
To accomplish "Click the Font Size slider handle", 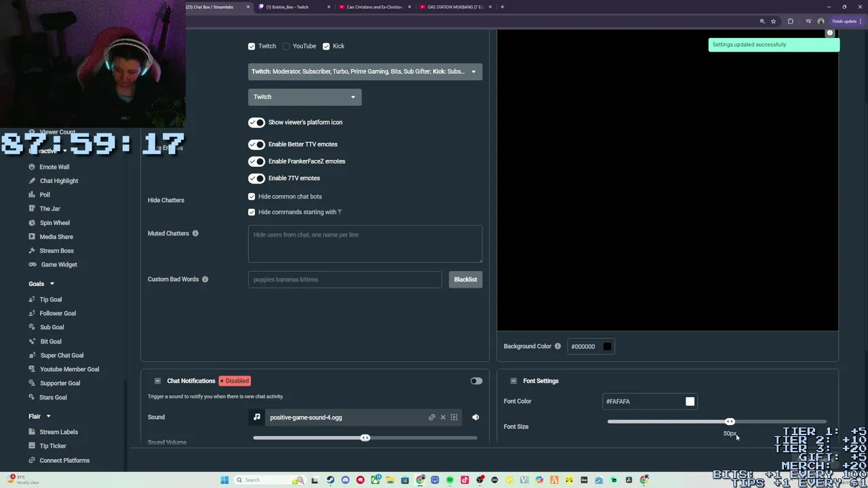I will point(730,422).
